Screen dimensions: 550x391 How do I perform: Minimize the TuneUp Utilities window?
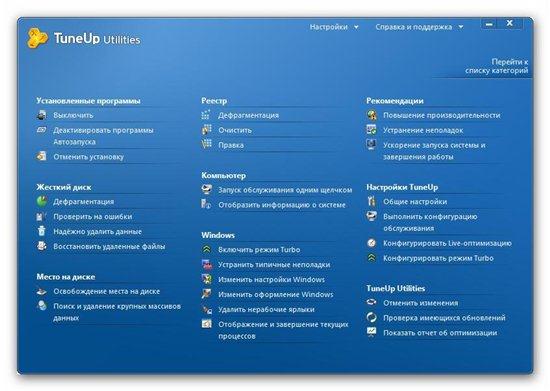click(490, 24)
